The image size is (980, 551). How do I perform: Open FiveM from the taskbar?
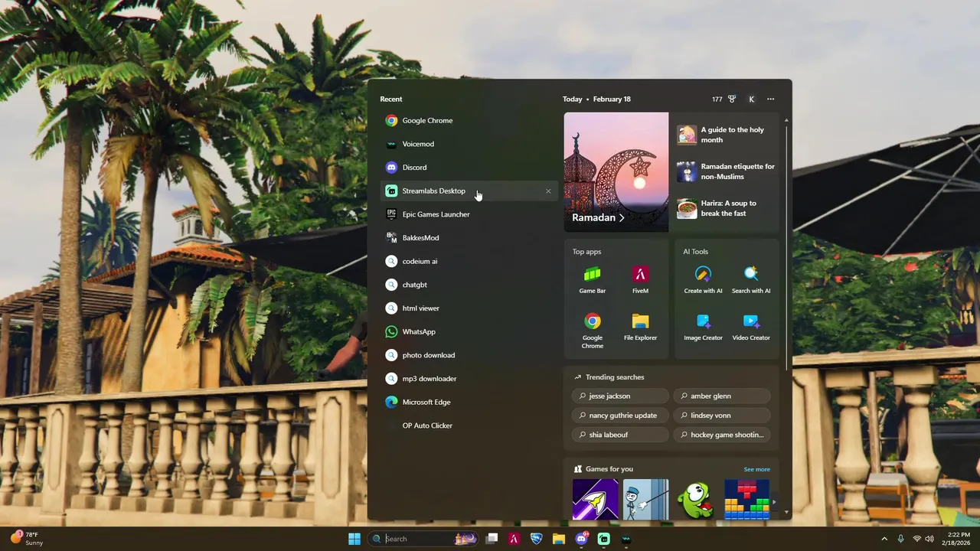[x=514, y=539]
